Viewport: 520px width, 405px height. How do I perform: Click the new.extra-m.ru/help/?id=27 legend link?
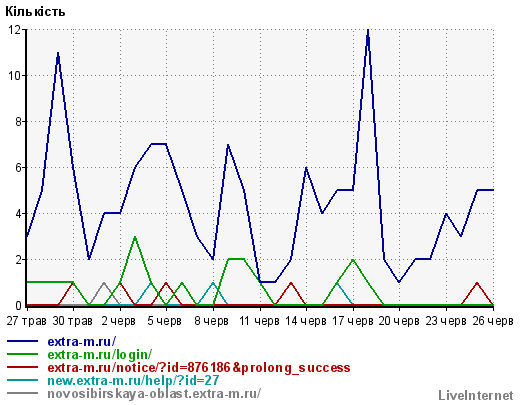133,380
